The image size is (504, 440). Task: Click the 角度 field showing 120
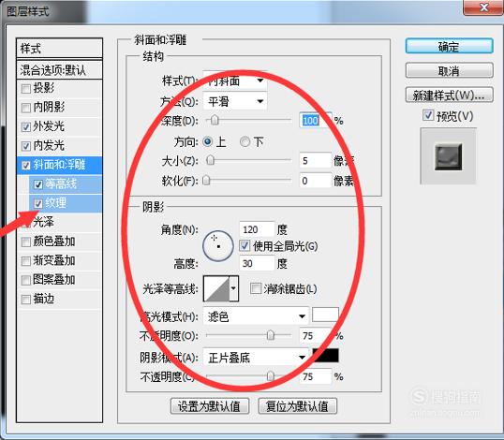pyautogui.click(x=258, y=229)
